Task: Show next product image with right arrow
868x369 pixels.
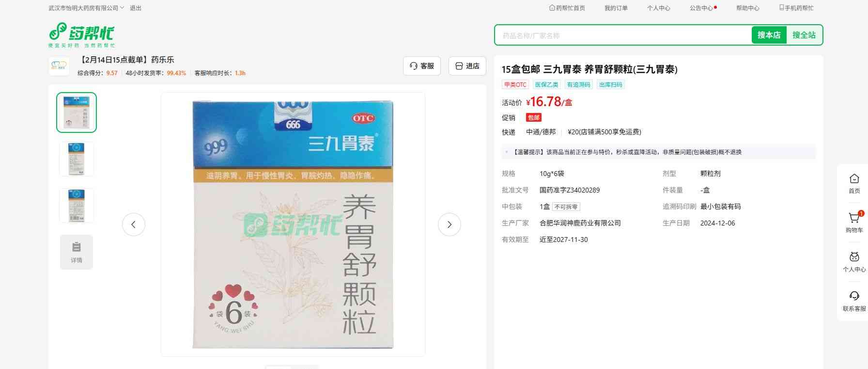Action: click(449, 225)
